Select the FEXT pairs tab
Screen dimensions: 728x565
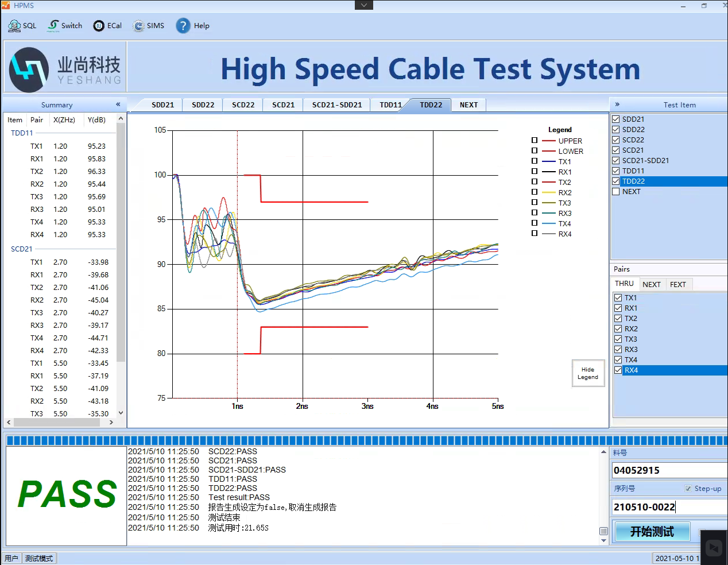[678, 284]
